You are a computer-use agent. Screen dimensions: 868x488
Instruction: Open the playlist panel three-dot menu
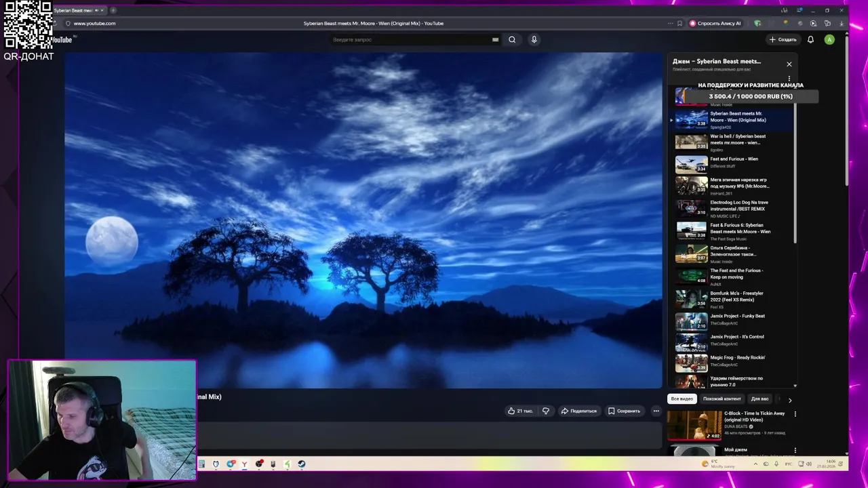(789, 79)
